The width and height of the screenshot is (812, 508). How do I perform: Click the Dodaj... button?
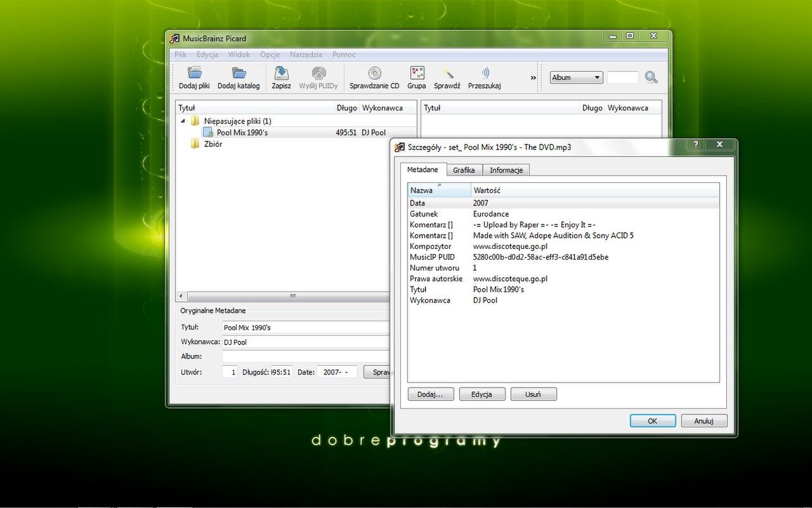[430, 394]
